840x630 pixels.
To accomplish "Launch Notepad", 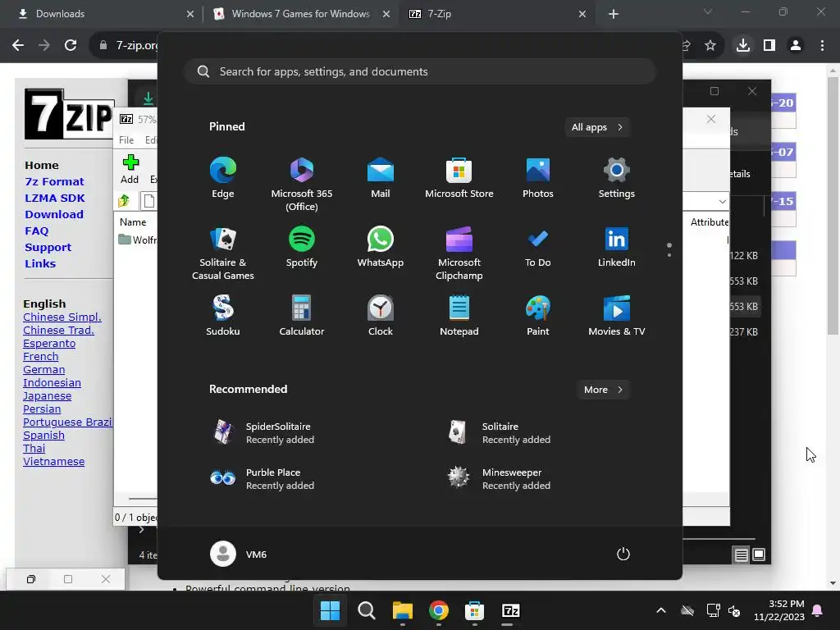I will tap(459, 316).
